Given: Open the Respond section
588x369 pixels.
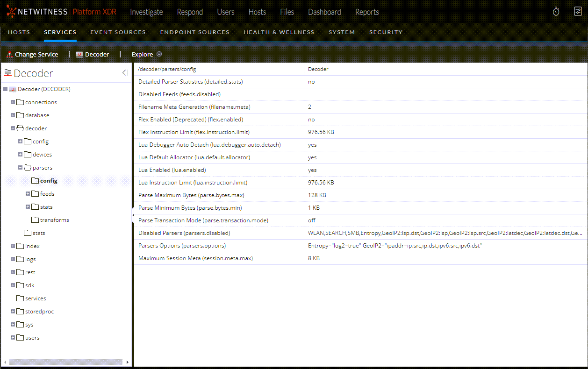Looking at the screenshot, I should coord(190,12).
